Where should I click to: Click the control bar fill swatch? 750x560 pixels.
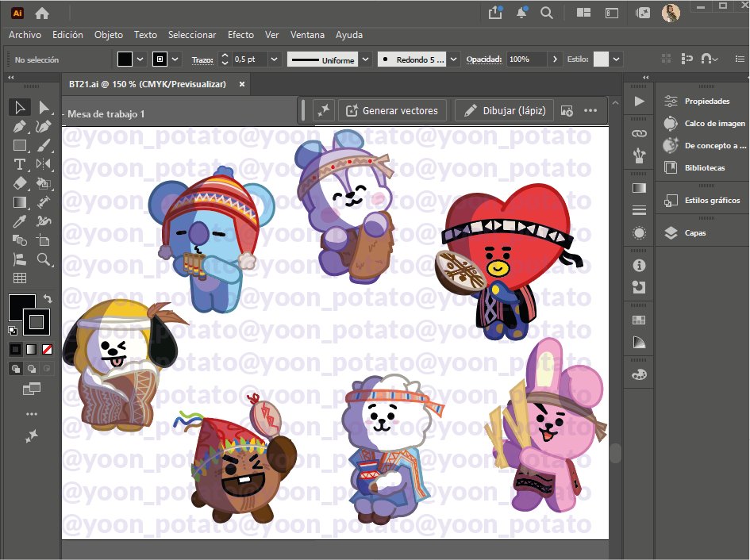click(125, 59)
